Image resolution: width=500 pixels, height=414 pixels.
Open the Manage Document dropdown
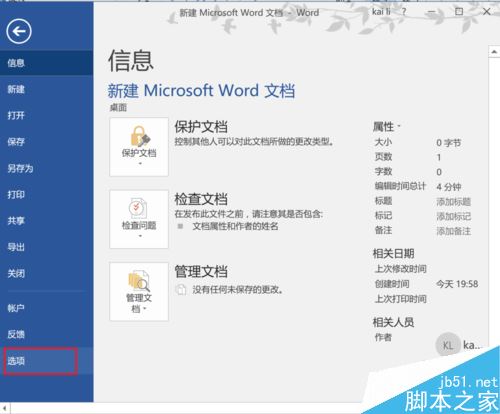pyautogui.click(x=139, y=292)
